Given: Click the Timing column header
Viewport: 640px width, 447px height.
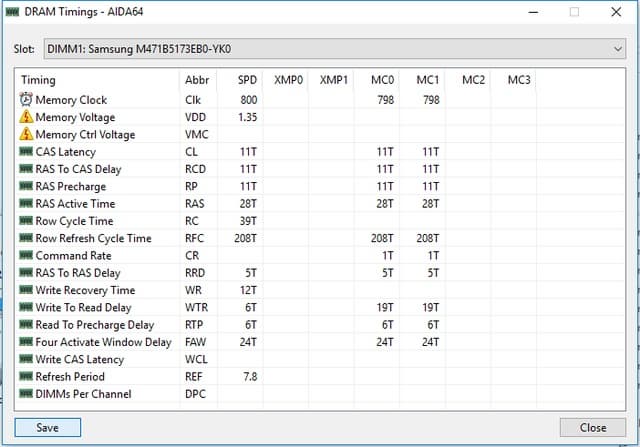Looking at the screenshot, I should pyautogui.click(x=97, y=80).
